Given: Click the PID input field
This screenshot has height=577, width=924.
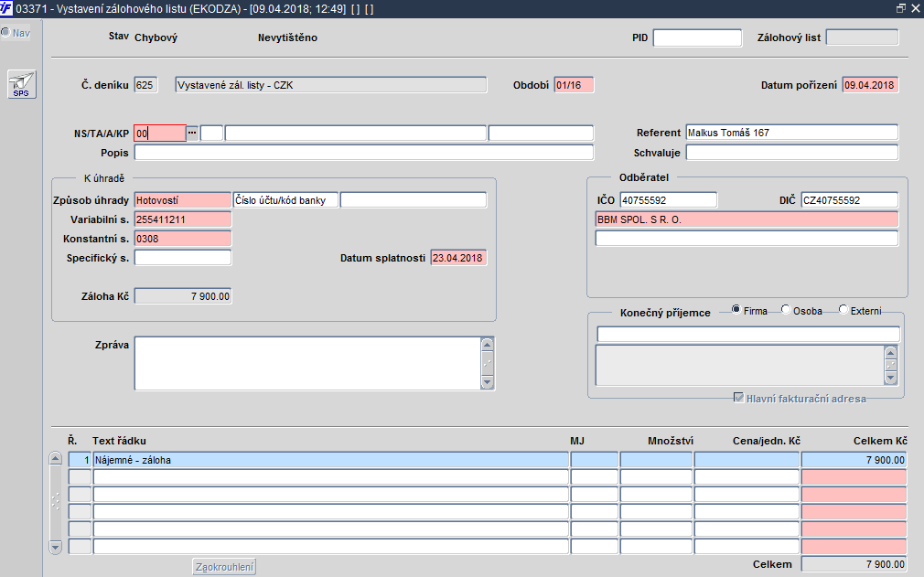Looking at the screenshot, I should pos(697,37).
